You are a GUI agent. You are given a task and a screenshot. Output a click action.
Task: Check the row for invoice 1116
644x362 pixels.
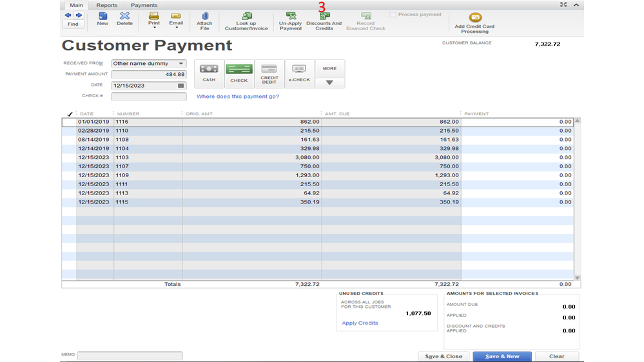[x=69, y=122]
